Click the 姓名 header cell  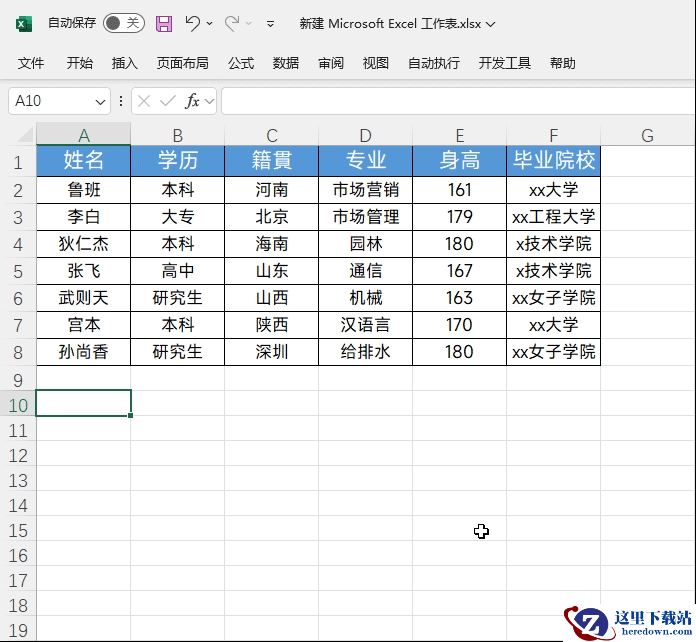point(83,161)
